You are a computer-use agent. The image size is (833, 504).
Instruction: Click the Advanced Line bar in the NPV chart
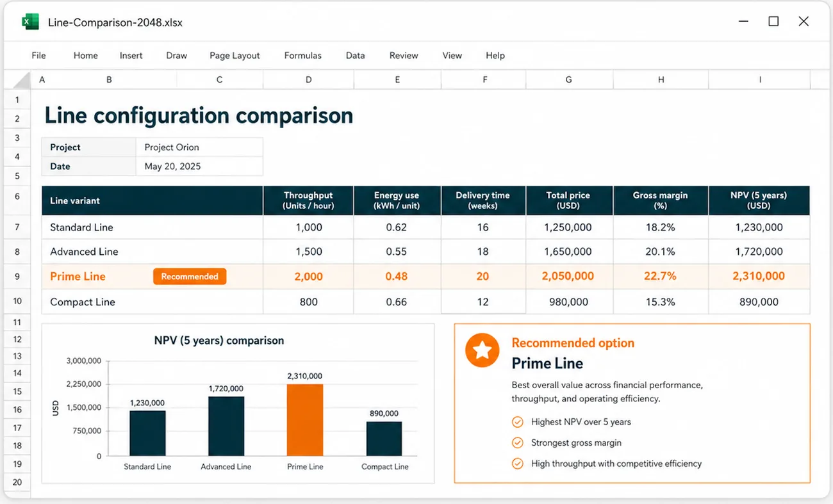226,427
